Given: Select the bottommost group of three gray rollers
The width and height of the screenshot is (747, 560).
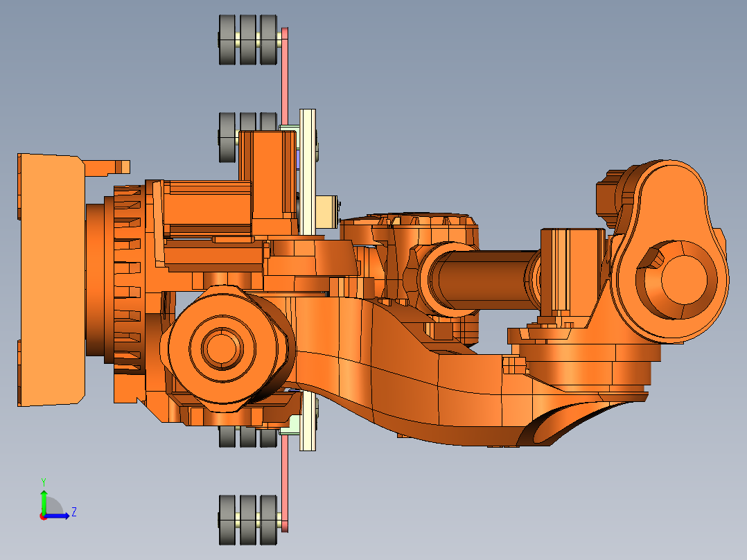Looking at the screenshot, I should click(x=248, y=520).
